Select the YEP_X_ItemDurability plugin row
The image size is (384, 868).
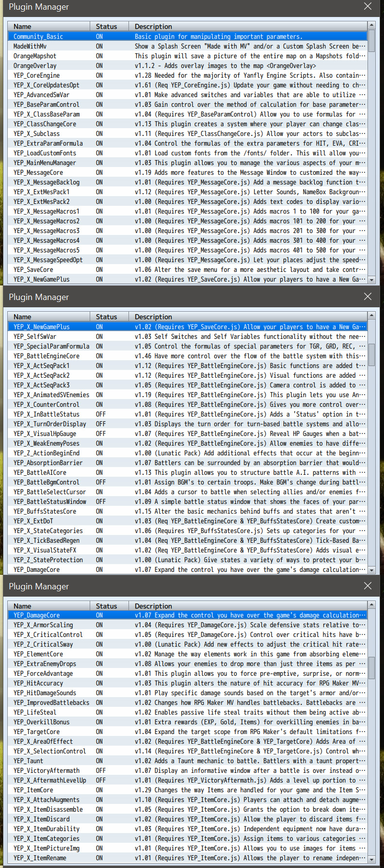click(x=188, y=829)
